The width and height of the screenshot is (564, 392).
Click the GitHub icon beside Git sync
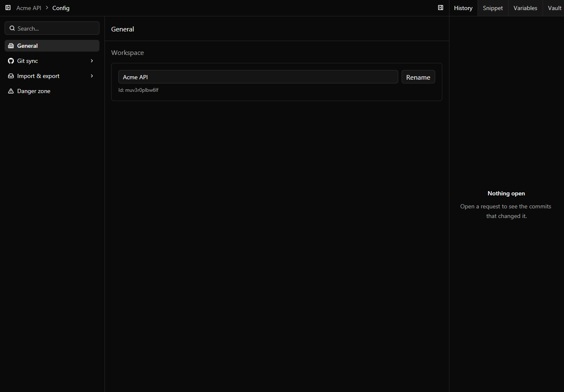tap(11, 61)
